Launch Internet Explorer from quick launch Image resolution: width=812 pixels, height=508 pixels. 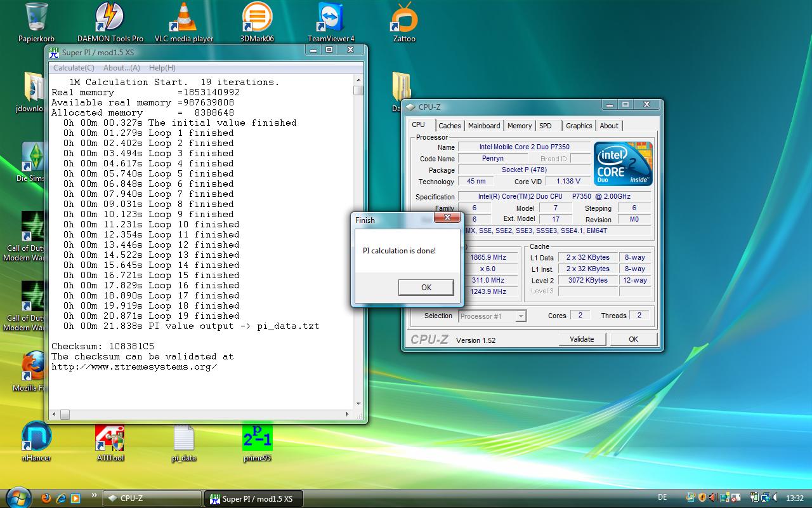pyautogui.click(x=61, y=498)
